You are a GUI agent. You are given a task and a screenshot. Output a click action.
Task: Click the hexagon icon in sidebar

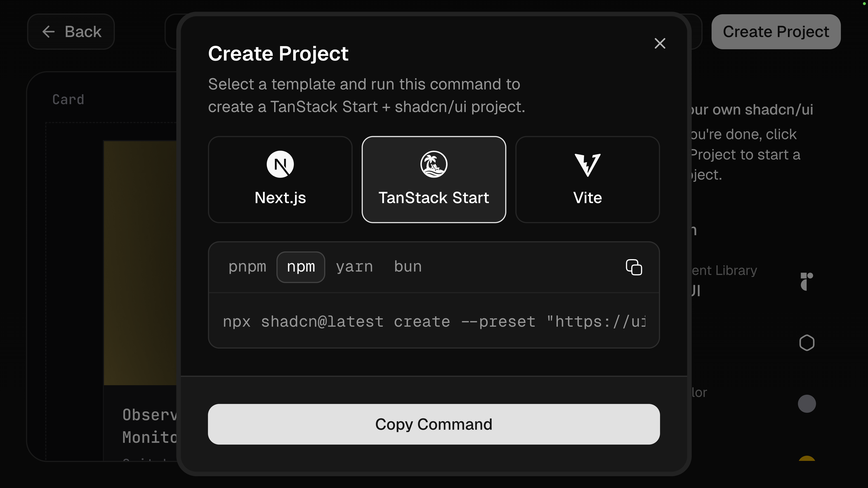pos(807,343)
